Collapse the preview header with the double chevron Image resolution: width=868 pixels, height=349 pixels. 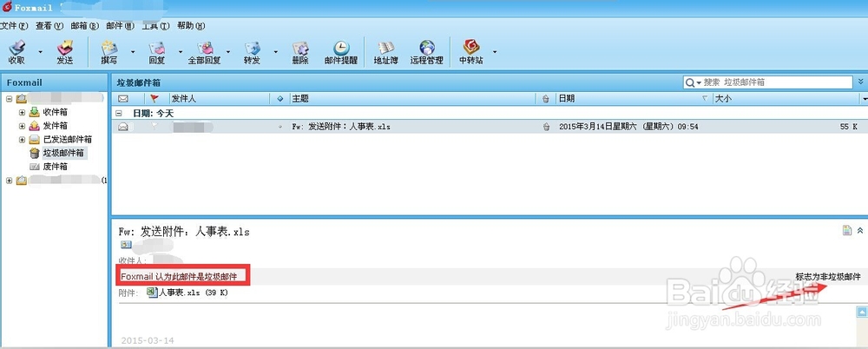coord(859,230)
